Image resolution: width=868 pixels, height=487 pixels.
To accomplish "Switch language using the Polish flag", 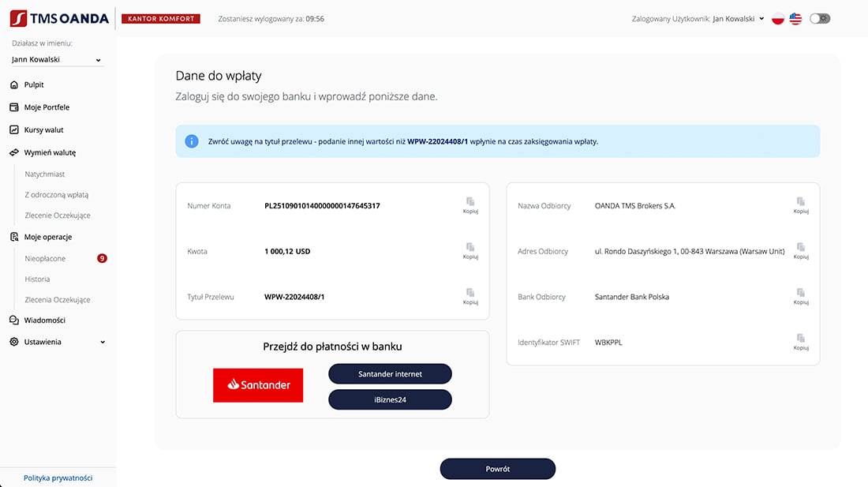I will click(x=778, y=19).
